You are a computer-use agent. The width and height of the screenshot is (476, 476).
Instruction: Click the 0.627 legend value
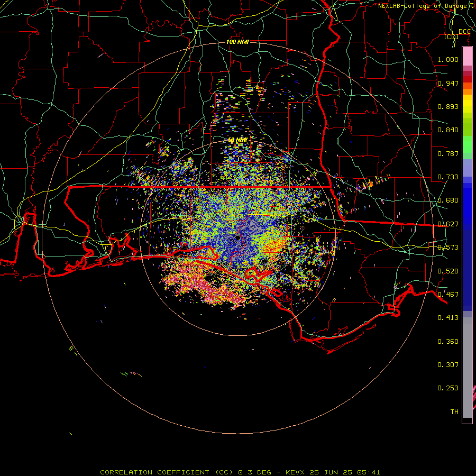448,224
